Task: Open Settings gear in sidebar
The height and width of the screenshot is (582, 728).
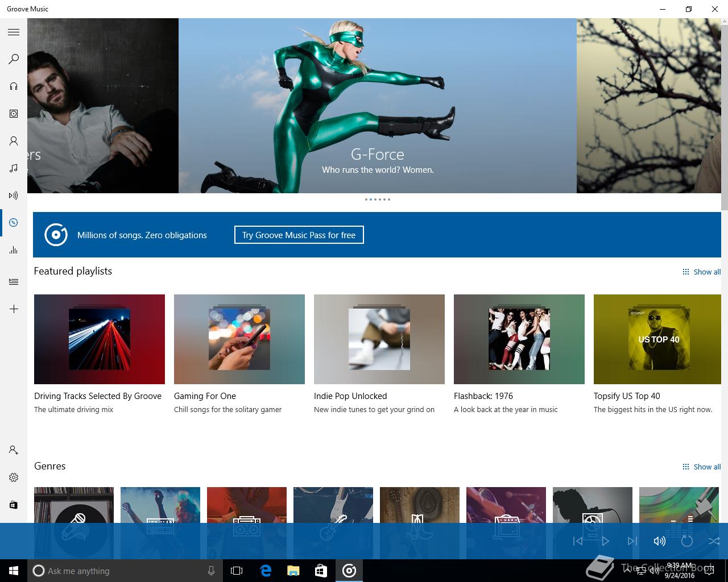Action: [x=14, y=477]
